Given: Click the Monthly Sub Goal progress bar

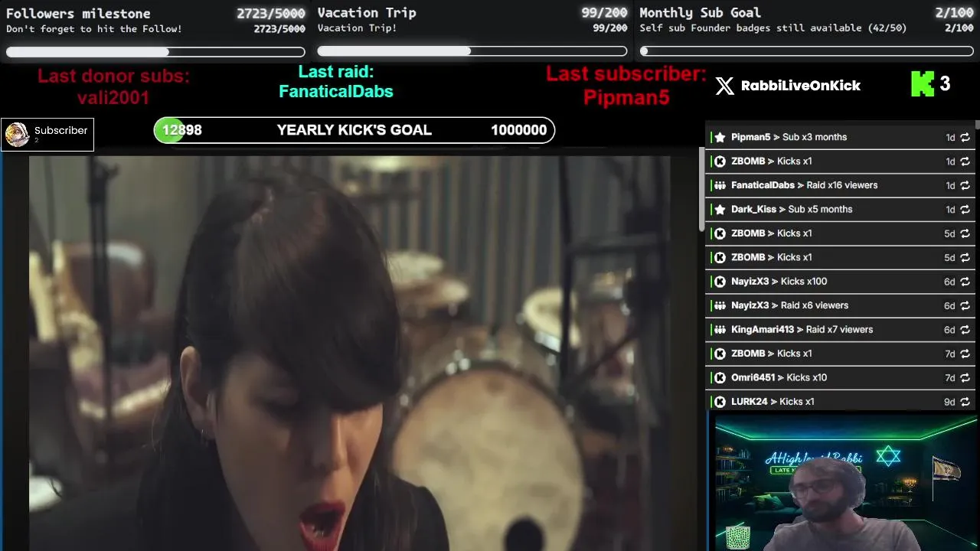Looking at the screenshot, I should [807, 51].
